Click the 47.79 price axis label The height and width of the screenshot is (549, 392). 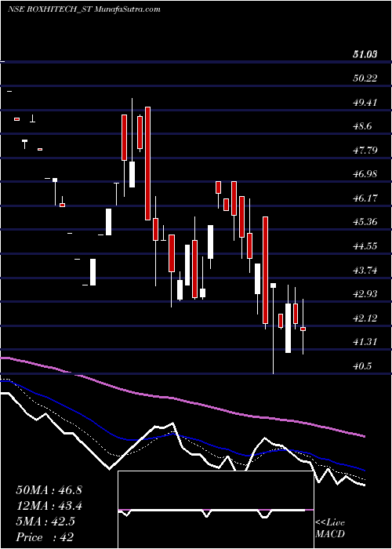click(365, 151)
